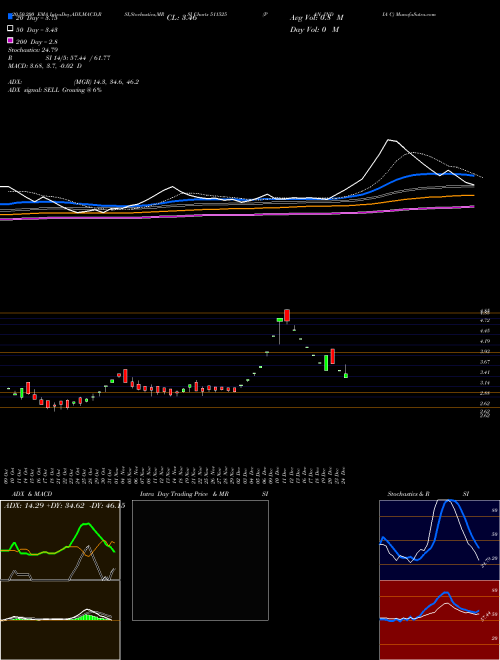Click the peak of the white moving-average line
Screen dimensions: 500x660
coord(389,140)
